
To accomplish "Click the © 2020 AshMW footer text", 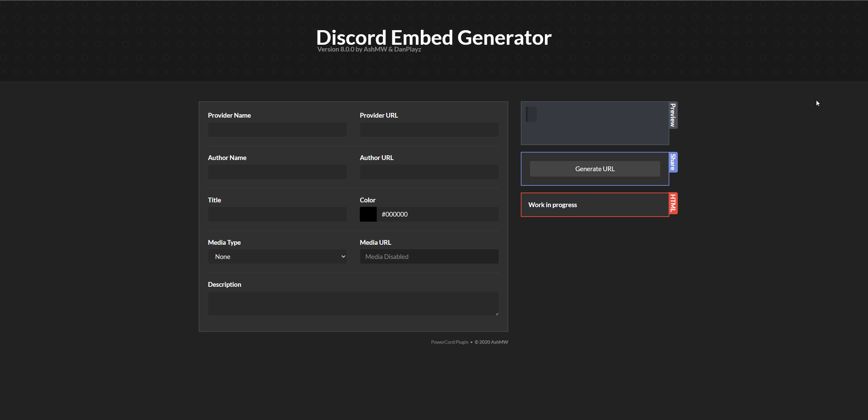I will point(491,342).
